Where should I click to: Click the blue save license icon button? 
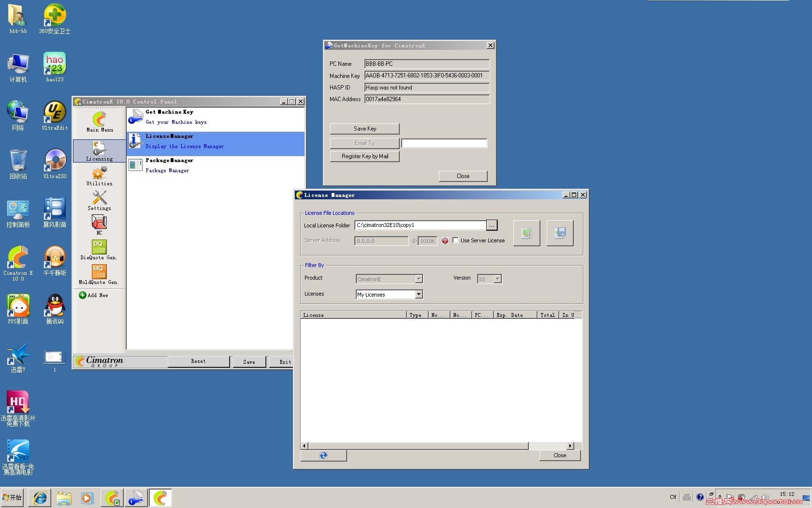pyautogui.click(x=560, y=233)
